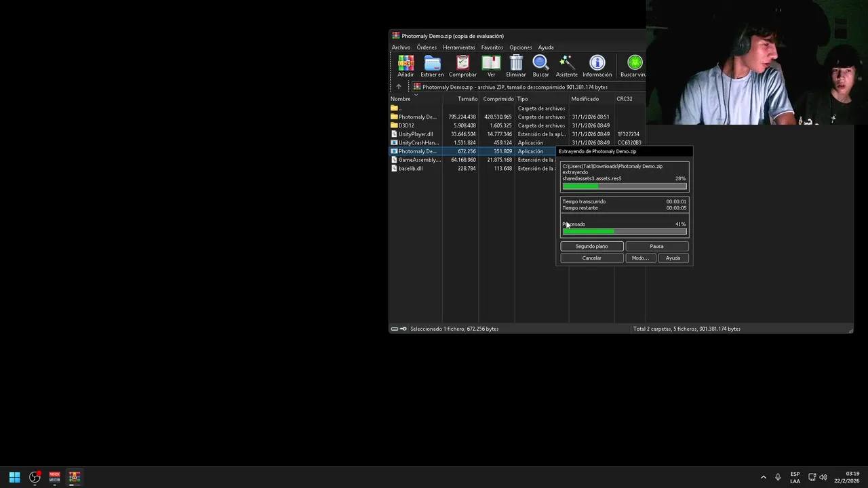Select the UnityCrashHan... file name
This screenshot has height=488, width=868.
(x=419, y=143)
